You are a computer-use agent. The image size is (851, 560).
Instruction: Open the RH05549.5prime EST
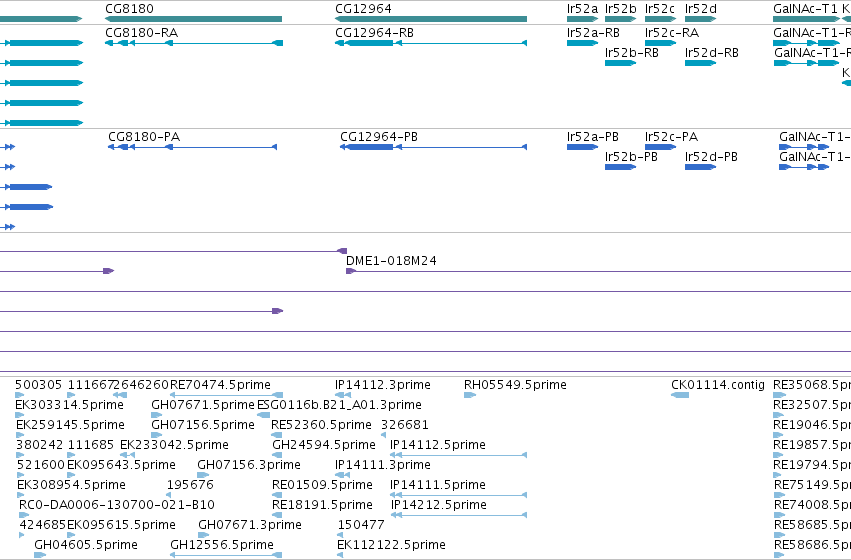(x=470, y=395)
